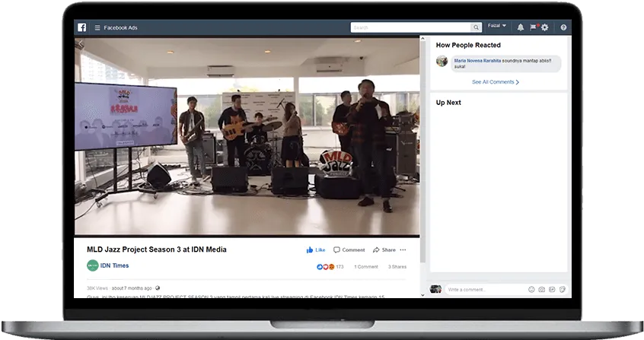Click the scrollbar down arrow

pos(422,295)
